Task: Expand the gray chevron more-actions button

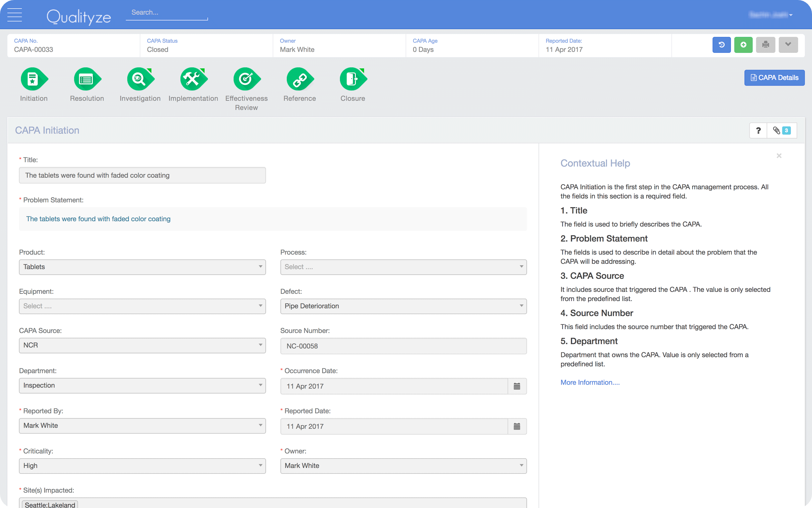Action: [x=788, y=45]
